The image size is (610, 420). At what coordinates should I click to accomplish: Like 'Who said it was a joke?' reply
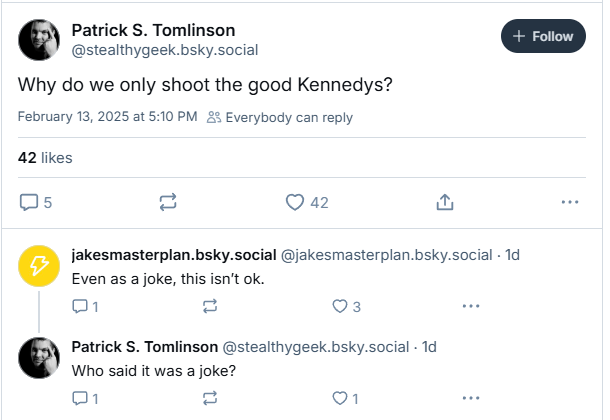pyautogui.click(x=345, y=398)
